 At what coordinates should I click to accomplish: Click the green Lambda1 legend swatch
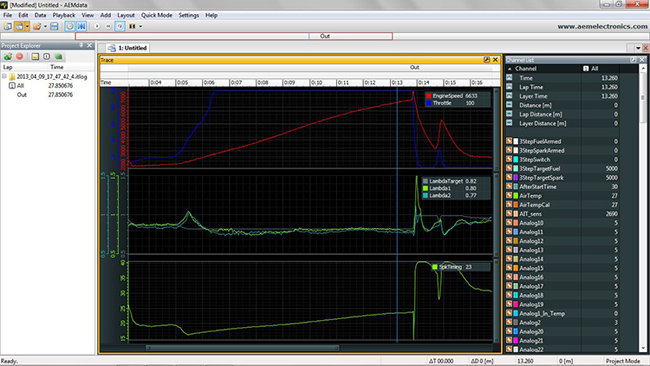425,188
